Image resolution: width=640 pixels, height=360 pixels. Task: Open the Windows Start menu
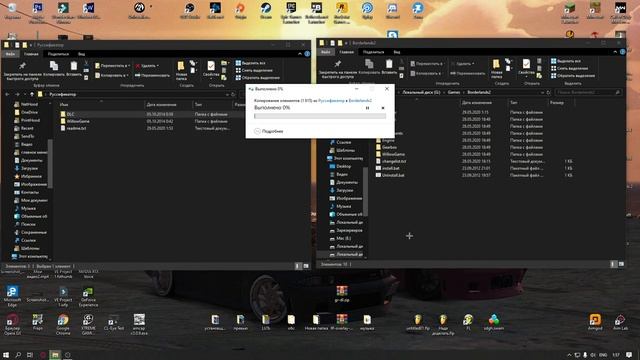coord(6,355)
